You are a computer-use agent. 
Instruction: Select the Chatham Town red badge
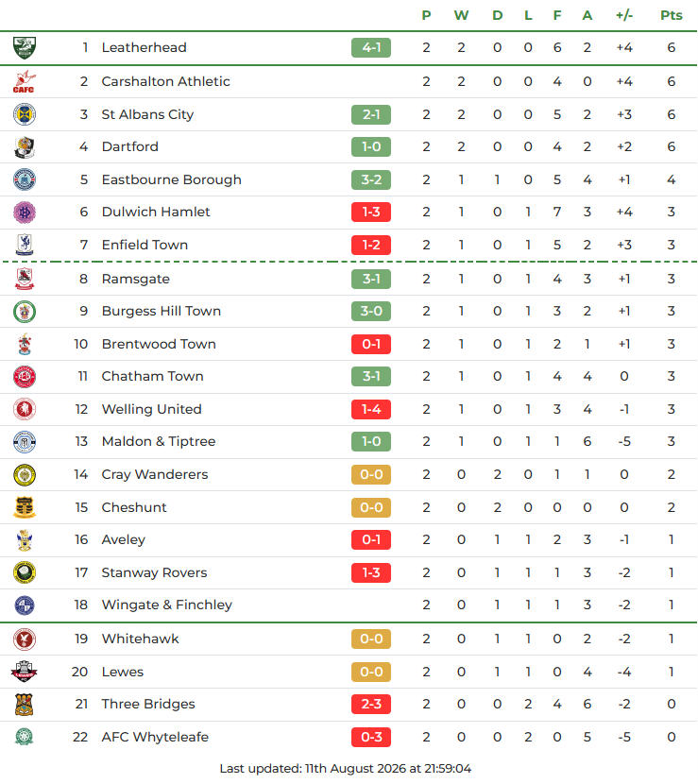(x=24, y=377)
